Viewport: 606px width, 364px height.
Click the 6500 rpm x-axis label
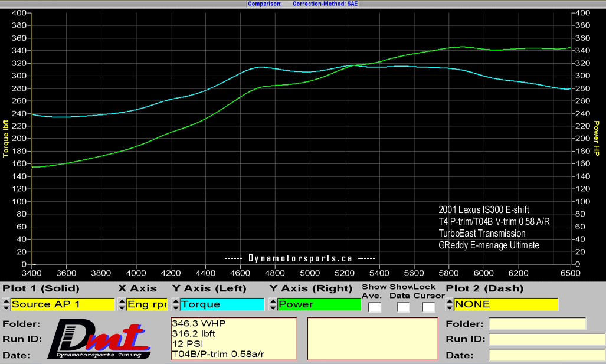[x=571, y=273]
